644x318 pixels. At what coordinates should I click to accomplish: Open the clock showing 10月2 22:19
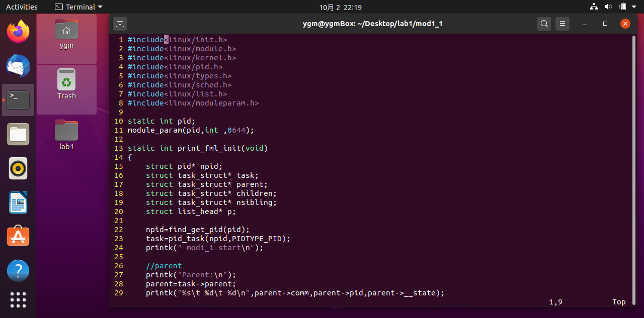tap(341, 7)
